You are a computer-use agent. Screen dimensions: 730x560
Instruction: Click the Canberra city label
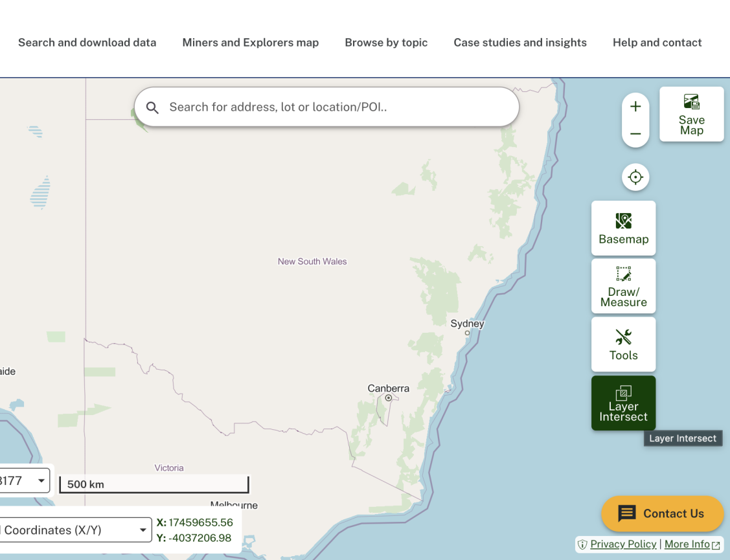tap(388, 388)
